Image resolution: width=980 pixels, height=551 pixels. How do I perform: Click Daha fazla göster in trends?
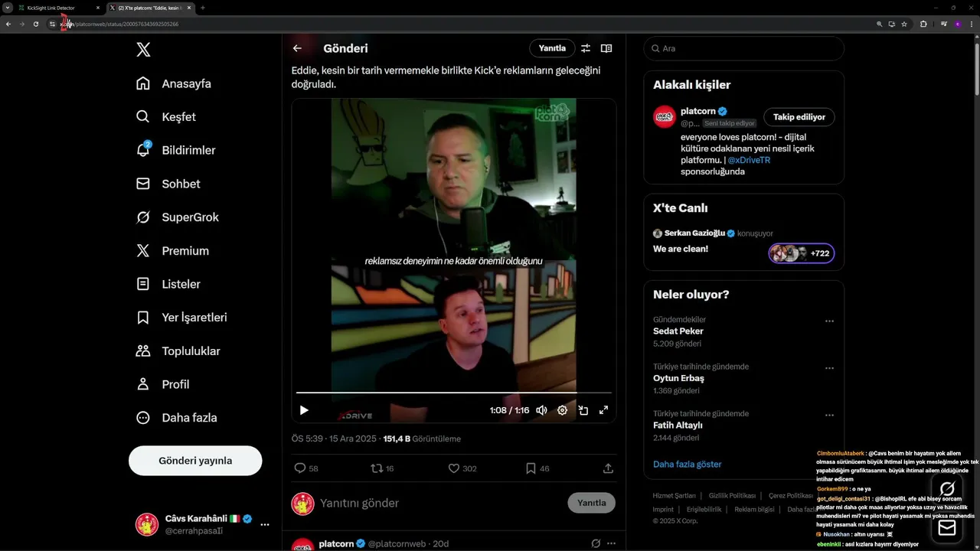coord(688,464)
